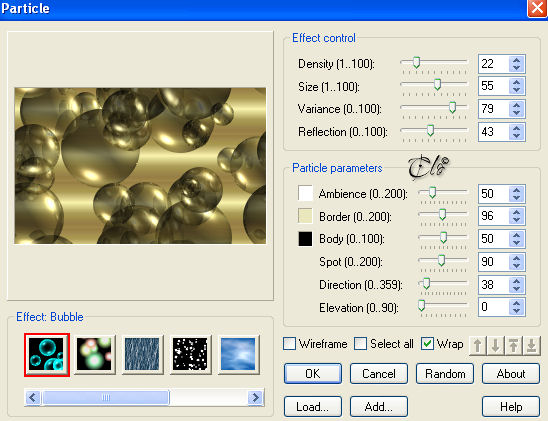Click the Random button
The height and width of the screenshot is (421, 548).
tap(445, 374)
